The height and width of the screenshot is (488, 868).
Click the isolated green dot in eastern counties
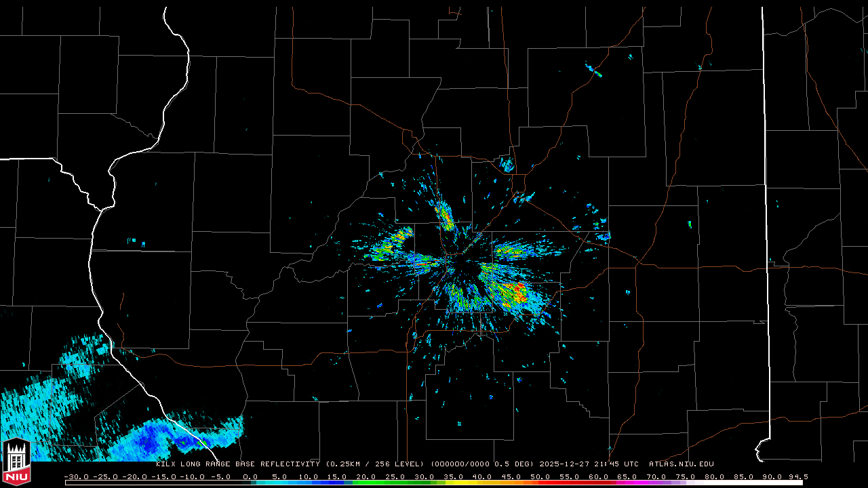click(690, 224)
